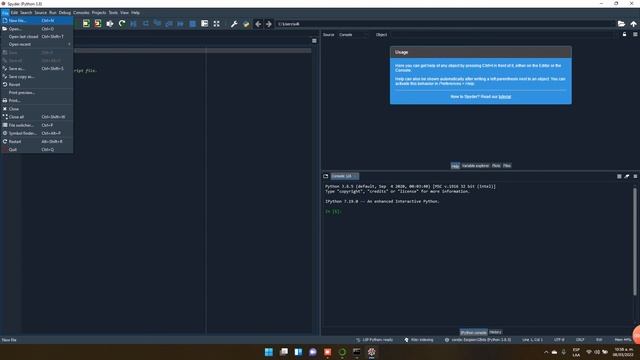Open the Help menu in menu bar
The height and width of the screenshot is (360, 640).
click(x=135, y=13)
